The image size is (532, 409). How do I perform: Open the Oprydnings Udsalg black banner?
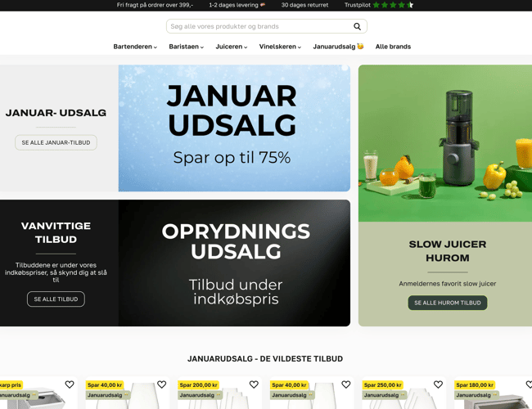tap(234, 263)
